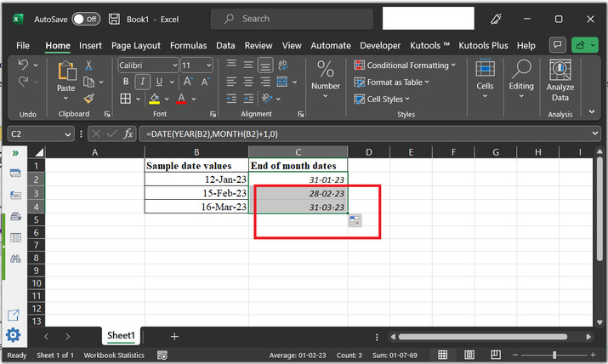
Task: Toggle Top Align
Action: [231, 64]
